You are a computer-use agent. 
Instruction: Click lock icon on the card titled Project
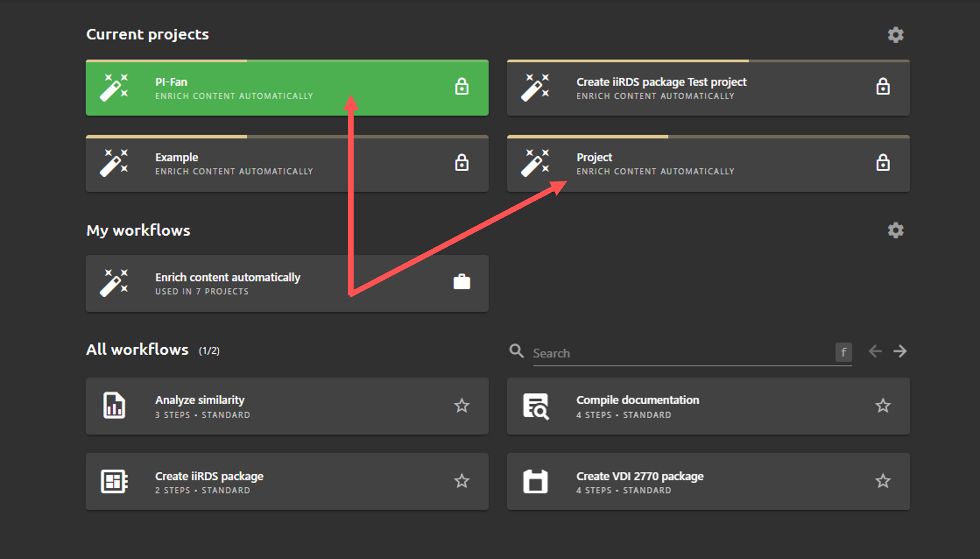pyautogui.click(x=883, y=162)
